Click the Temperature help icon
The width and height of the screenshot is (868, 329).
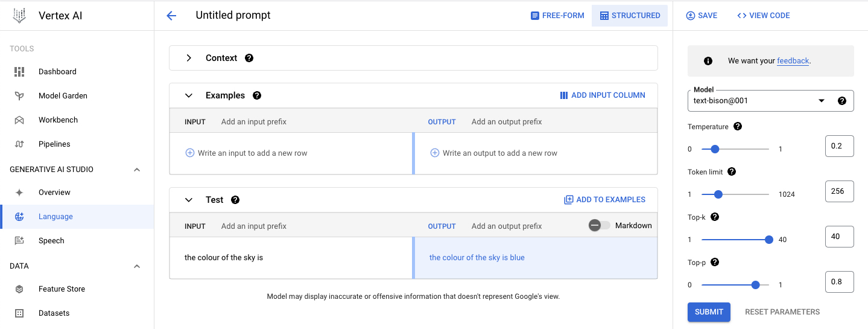pyautogui.click(x=738, y=127)
